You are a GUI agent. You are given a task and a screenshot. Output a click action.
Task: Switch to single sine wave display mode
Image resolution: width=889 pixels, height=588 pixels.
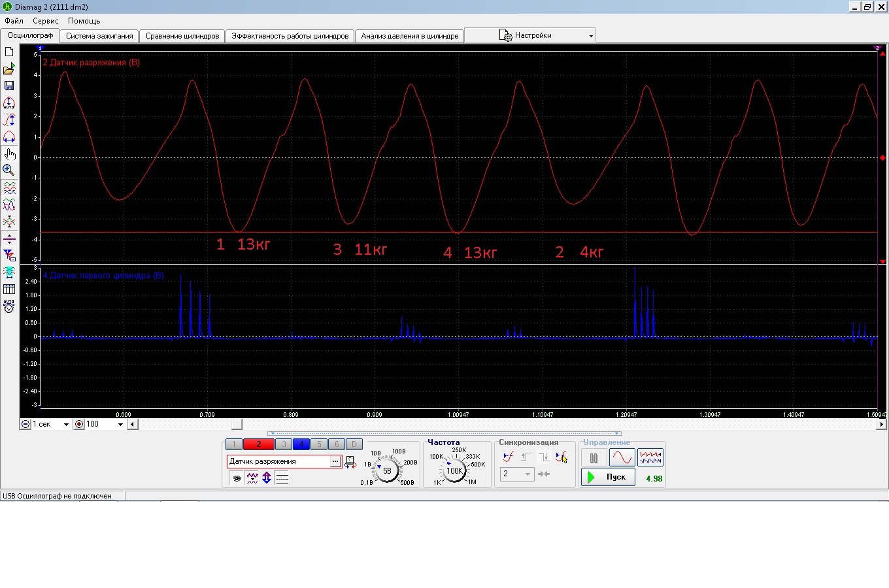point(622,457)
